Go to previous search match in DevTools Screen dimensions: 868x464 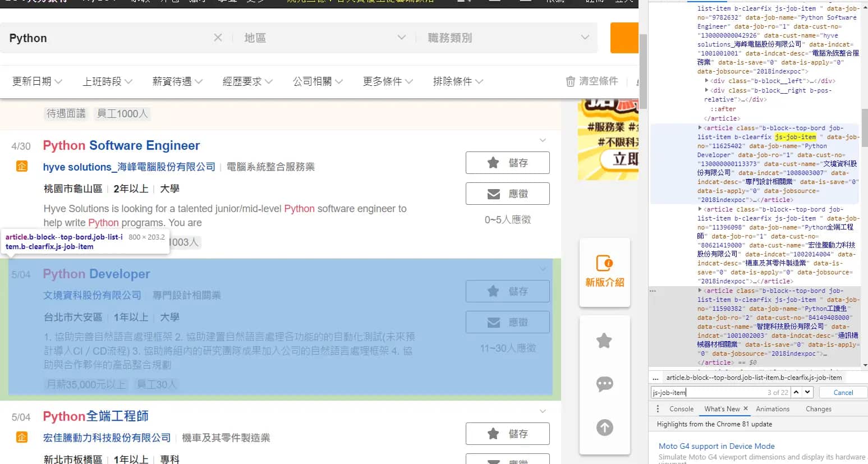pyautogui.click(x=796, y=392)
